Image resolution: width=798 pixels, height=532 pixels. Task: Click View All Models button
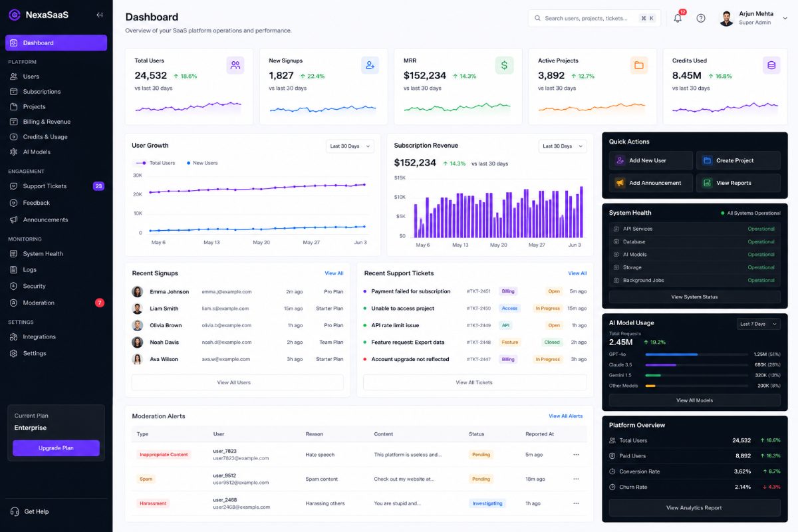[x=694, y=400]
